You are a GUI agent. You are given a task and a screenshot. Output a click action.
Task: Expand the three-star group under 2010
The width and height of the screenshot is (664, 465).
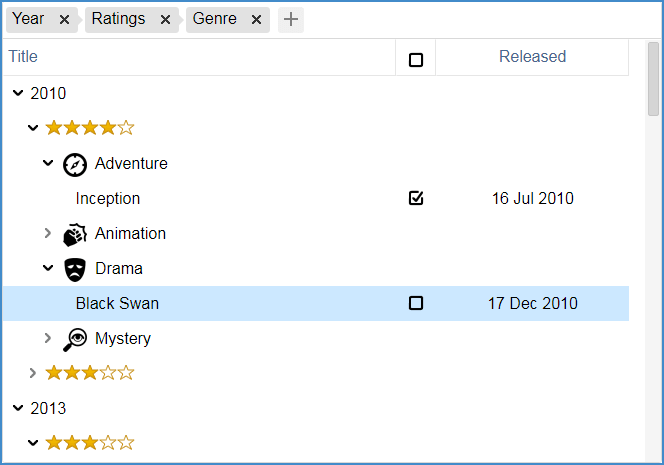coord(33,373)
